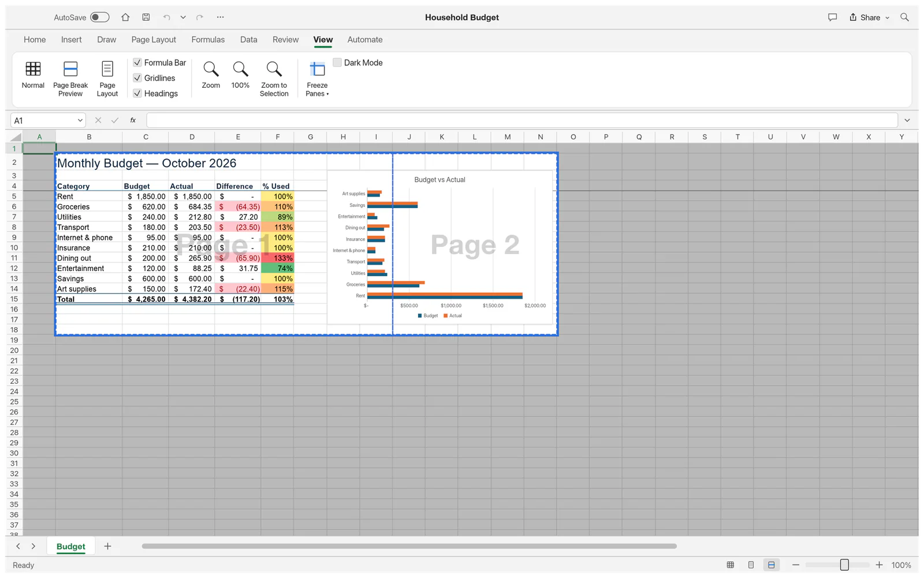Viewport: 924px width, 578px height.
Task: Reset zoom to 100% in ribbon
Action: (240, 75)
